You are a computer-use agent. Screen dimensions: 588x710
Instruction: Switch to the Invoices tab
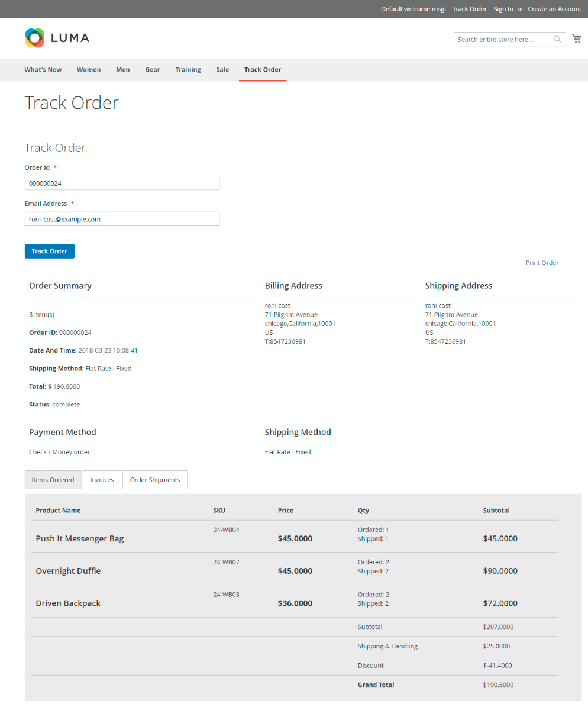(102, 480)
